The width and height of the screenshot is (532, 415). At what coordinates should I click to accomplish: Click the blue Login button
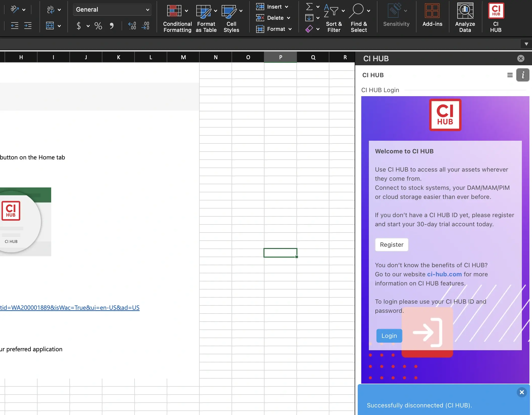[x=389, y=336]
